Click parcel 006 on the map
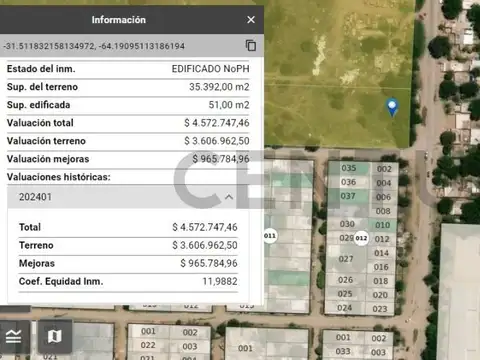 pos(383,197)
